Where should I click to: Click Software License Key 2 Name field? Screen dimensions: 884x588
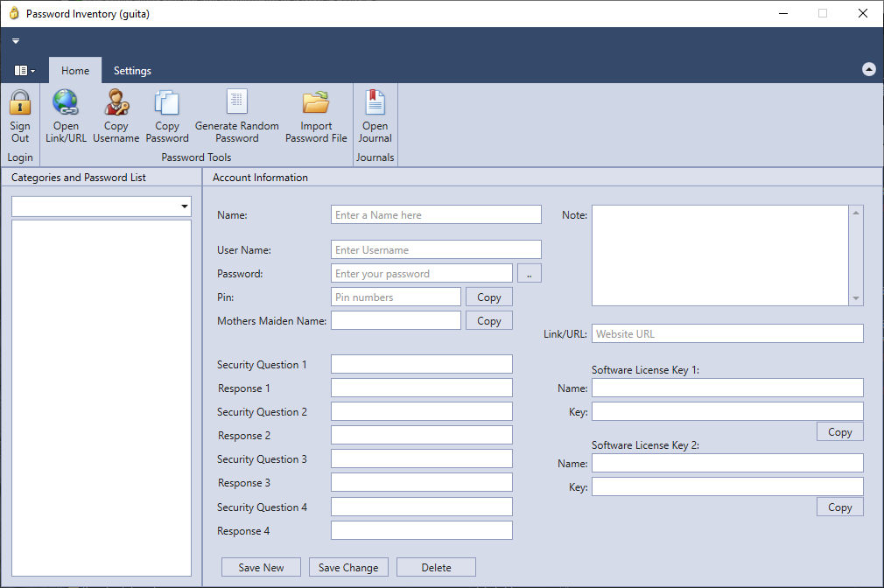(727, 463)
